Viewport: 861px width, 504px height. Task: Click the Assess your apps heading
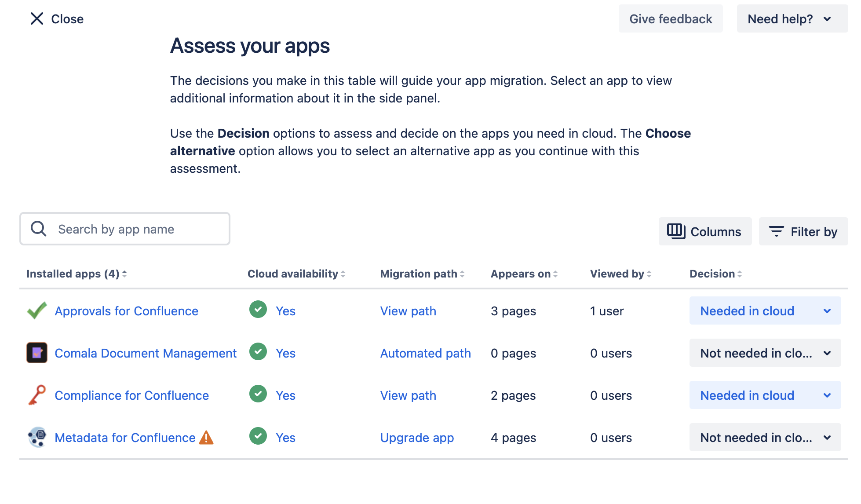(250, 46)
